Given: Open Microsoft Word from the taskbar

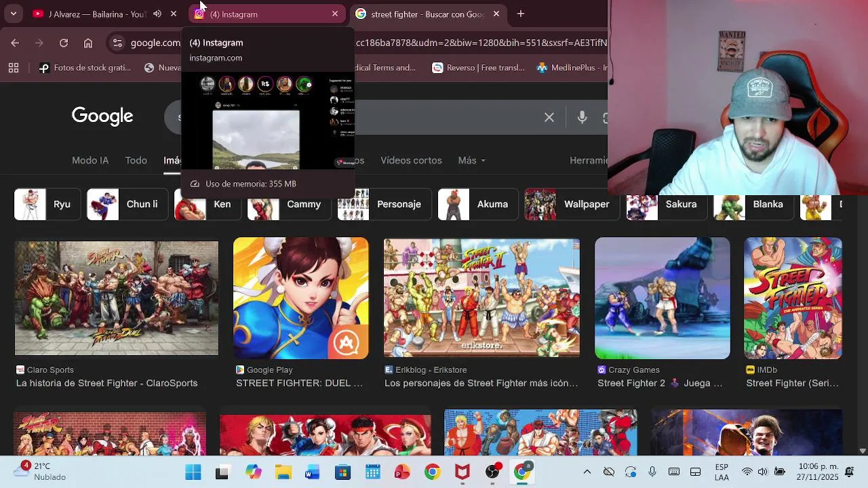Looking at the screenshot, I should pyautogui.click(x=313, y=472).
